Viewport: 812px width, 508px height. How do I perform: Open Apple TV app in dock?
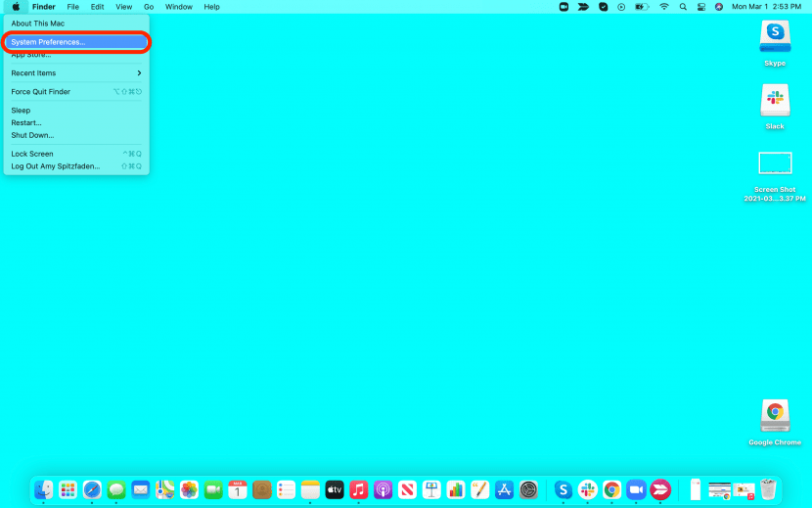335,489
